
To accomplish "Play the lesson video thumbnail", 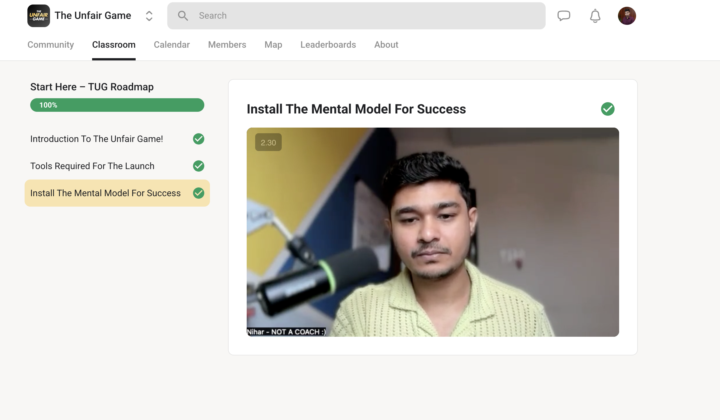I will (432, 232).
